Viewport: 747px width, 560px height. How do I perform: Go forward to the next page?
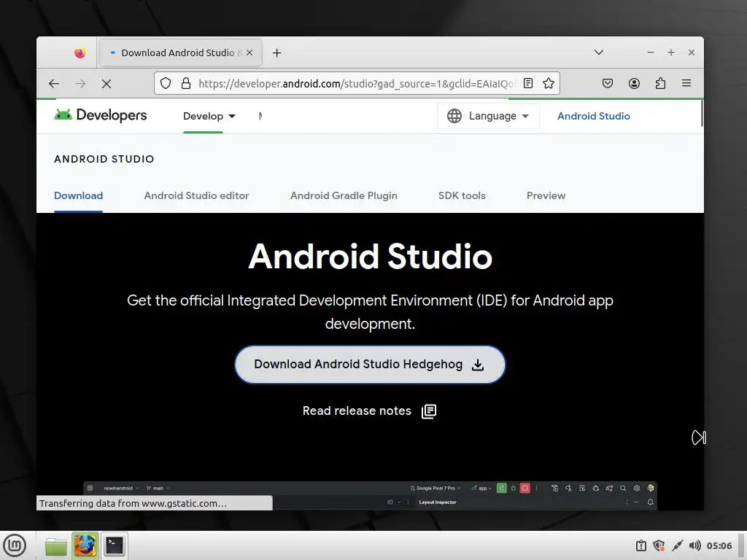coord(80,84)
